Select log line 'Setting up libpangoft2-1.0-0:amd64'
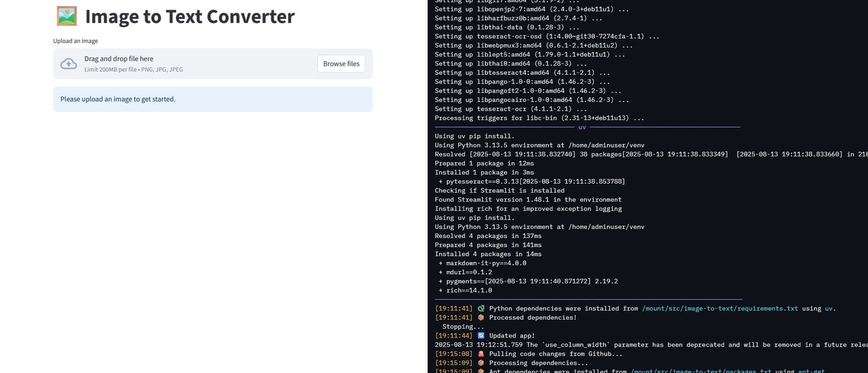This screenshot has width=868, height=373. point(528,90)
